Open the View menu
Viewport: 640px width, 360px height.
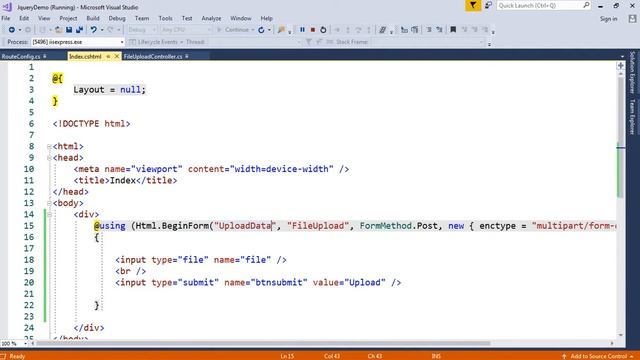tap(44, 18)
